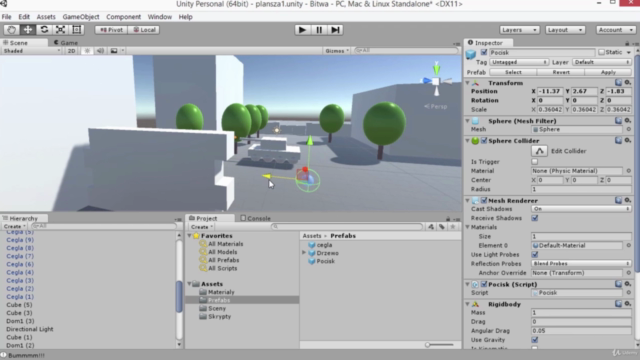Click the scene orientation gizmo

[436, 81]
